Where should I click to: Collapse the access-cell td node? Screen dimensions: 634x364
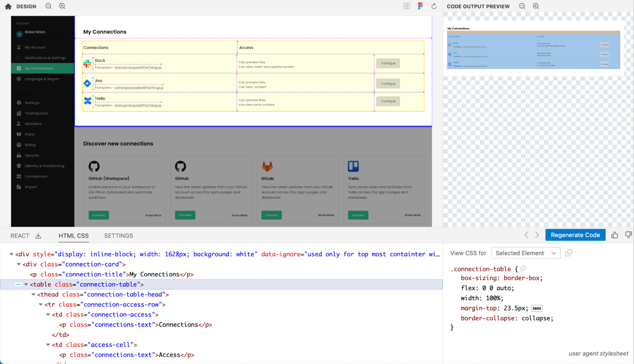(48, 345)
